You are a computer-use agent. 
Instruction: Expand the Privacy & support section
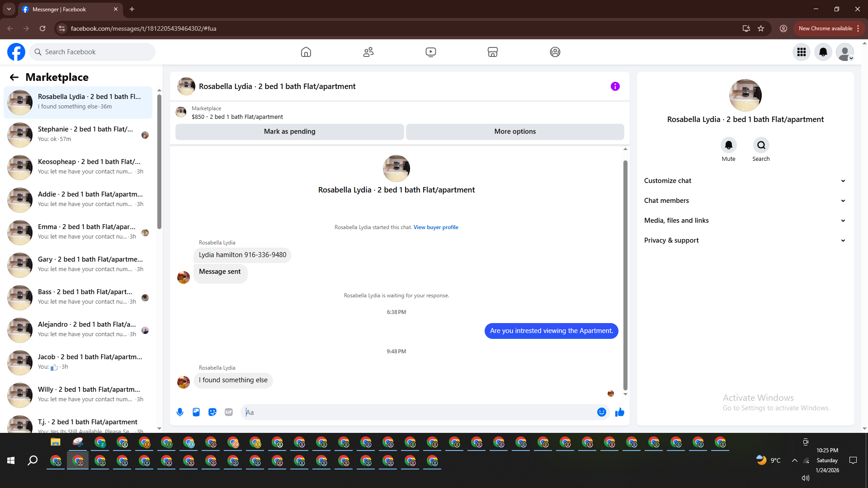(745, 240)
